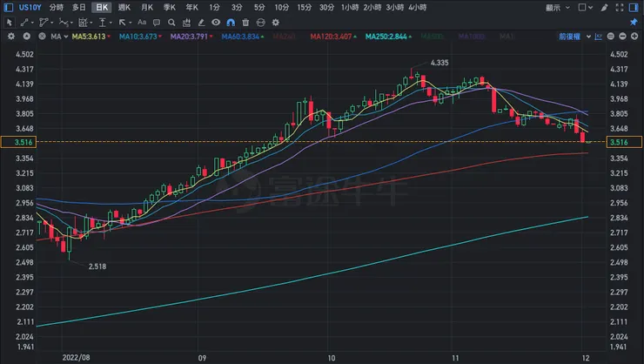Screen dimensions: 644x364
Task: Click the left 3.516 current price label
Action: pyautogui.click(x=18, y=142)
